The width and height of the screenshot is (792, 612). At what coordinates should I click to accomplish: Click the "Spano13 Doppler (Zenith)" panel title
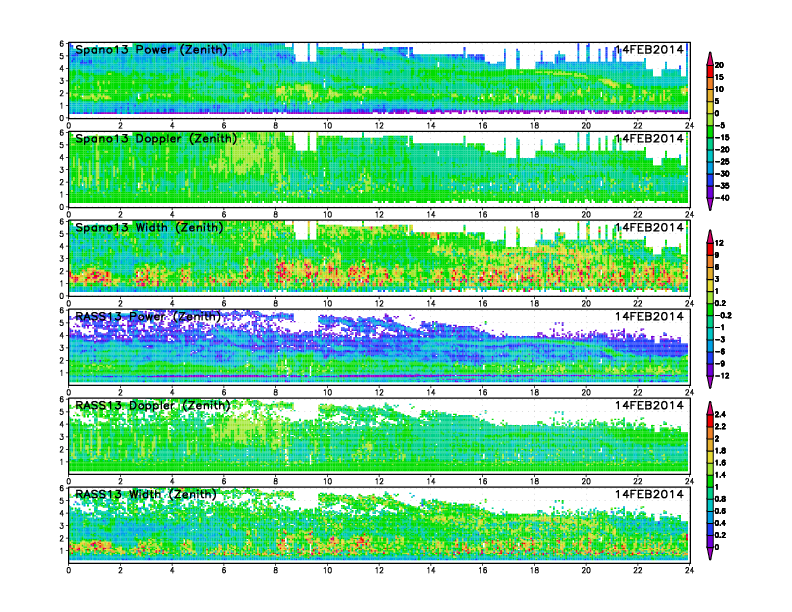pos(156,139)
